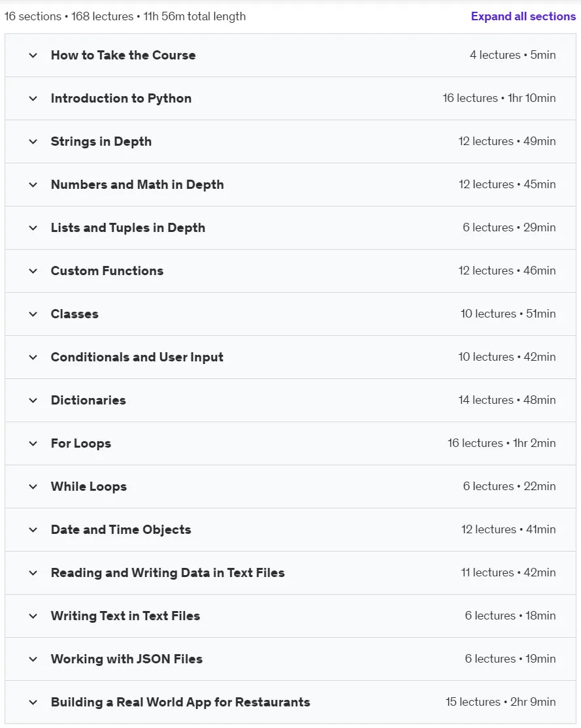Toggle Custom Functions chevron arrow
This screenshot has width=581, height=728.
(33, 271)
